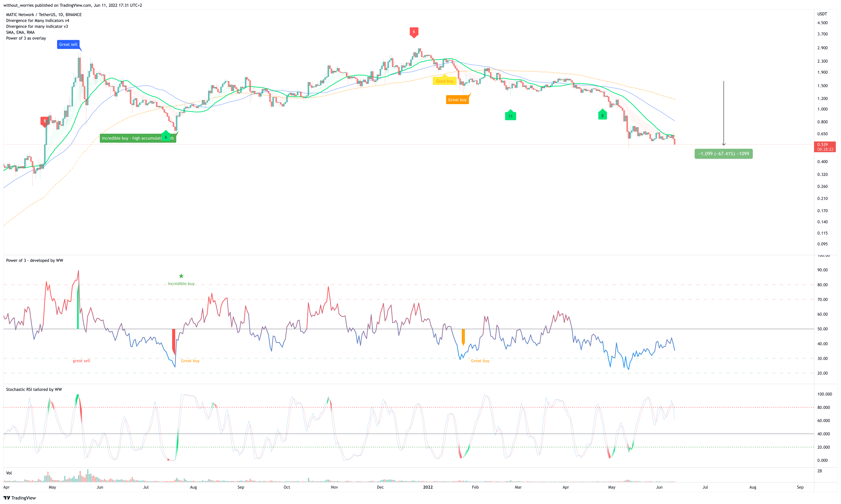Click 'MATIC Network / TetherUS, 1D, BINANCE' title
841x504 pixels.
tap(44, 15)
